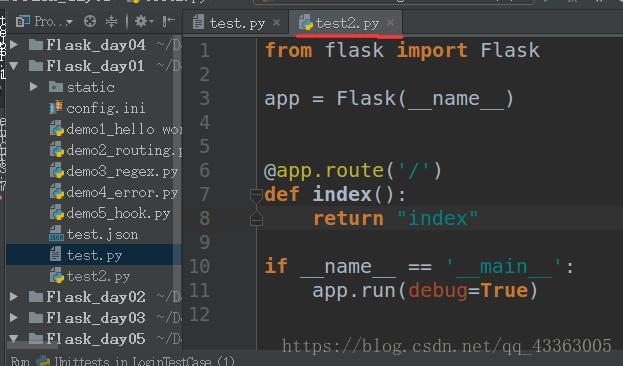The width and height of the screenshot is (623, 366).
Task: Open demo4_error.py in the tree
Action: coord(122,192)
